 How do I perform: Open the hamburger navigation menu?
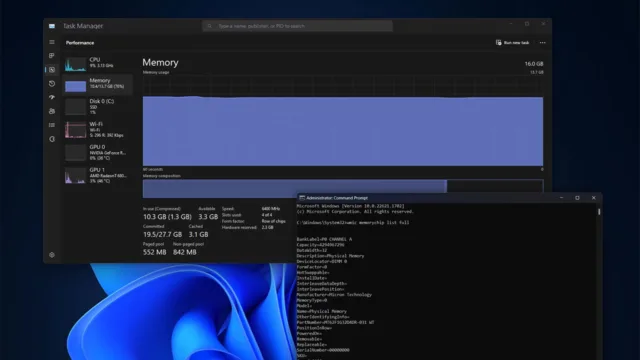coord(52,42)
